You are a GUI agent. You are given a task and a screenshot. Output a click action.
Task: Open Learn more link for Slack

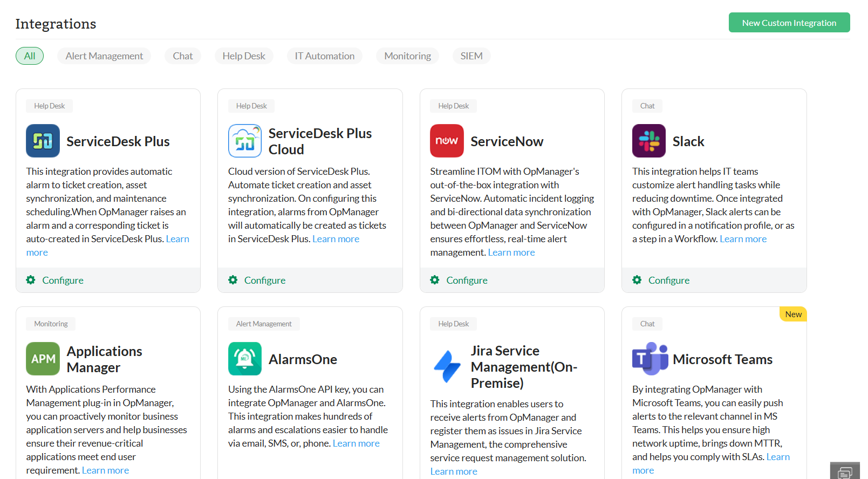743,239
